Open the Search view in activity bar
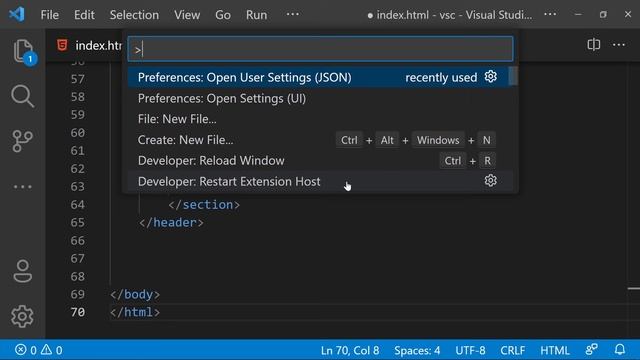The image size is (640, 360). [x=22, y=96]
